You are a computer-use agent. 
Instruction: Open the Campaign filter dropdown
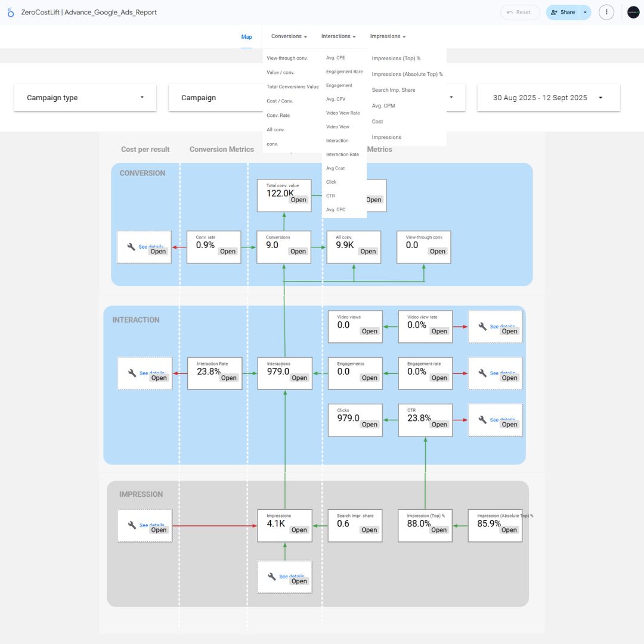[209, 98]
